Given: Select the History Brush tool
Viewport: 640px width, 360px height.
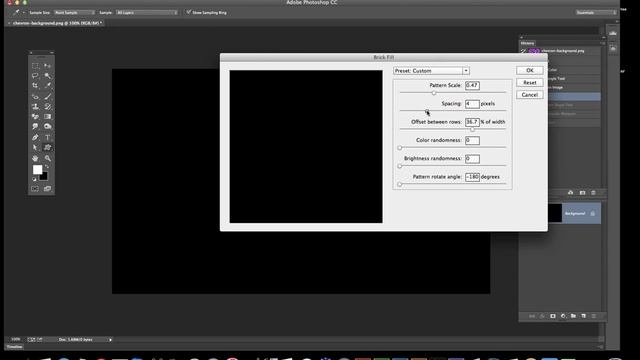Looking at the screenshot, I should (x=47, y=107).
